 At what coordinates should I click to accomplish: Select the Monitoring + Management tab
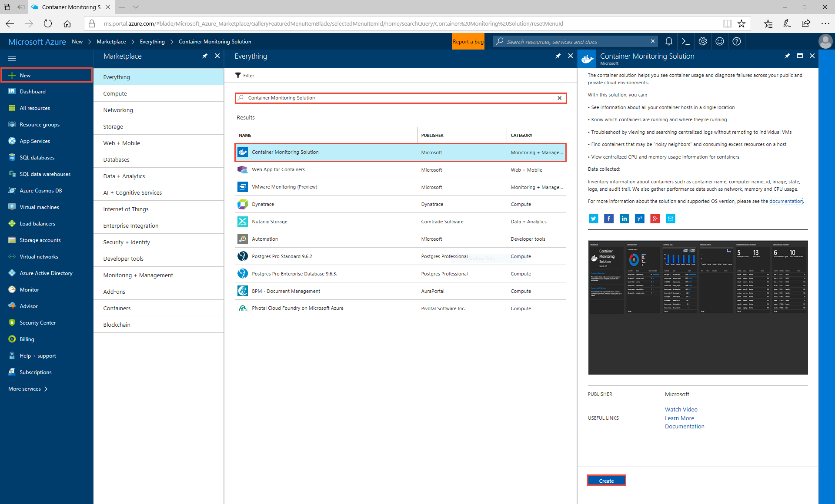tap(138, 275)
